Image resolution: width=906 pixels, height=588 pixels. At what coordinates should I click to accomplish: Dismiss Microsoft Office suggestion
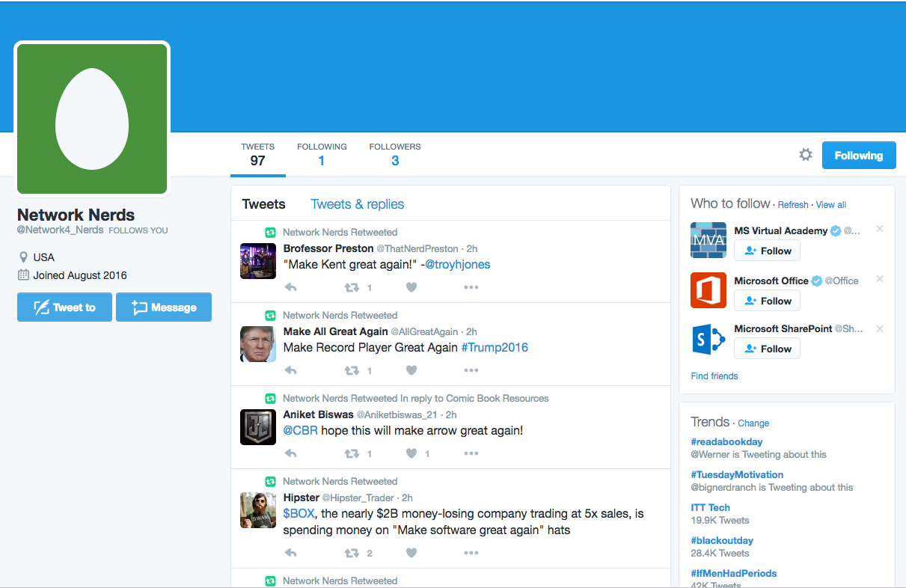[880, 279]
